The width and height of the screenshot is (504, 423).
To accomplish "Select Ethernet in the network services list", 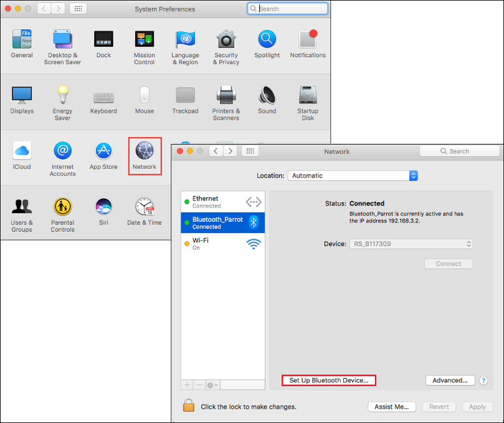I will point(222,202).
